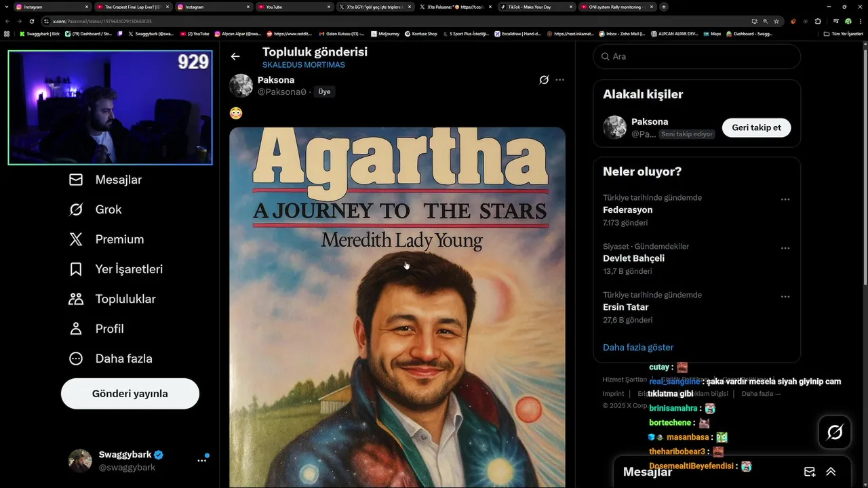Open the S Sport Plus bookmark
Image resolution: width=868 pixels, height=488 pixels.
(x=466, y=33)
